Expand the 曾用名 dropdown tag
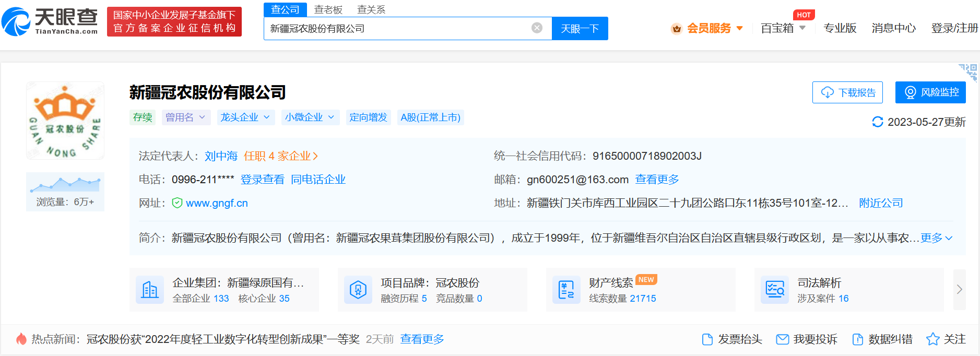Viewport: 980px width, 356px height. (186, 117)
